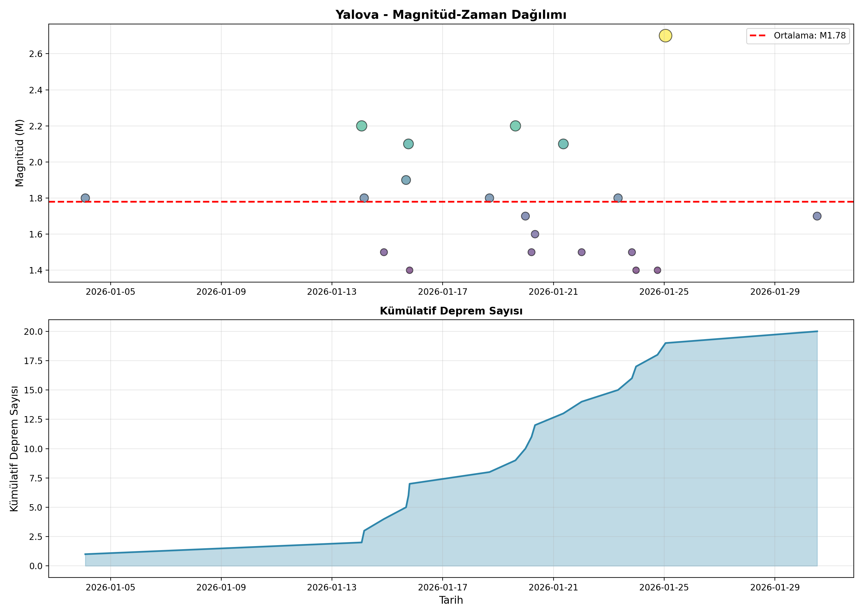Select the green M2.2 point near 2026-01-14
Screen dimensions: 863x616
pos(362,126)
